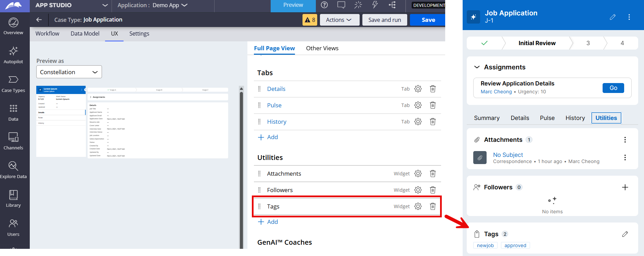Image resolution: width=644 pixels, height=256 pixels.
Task: Click the sparkle burst icon in header
Action: 358,5
